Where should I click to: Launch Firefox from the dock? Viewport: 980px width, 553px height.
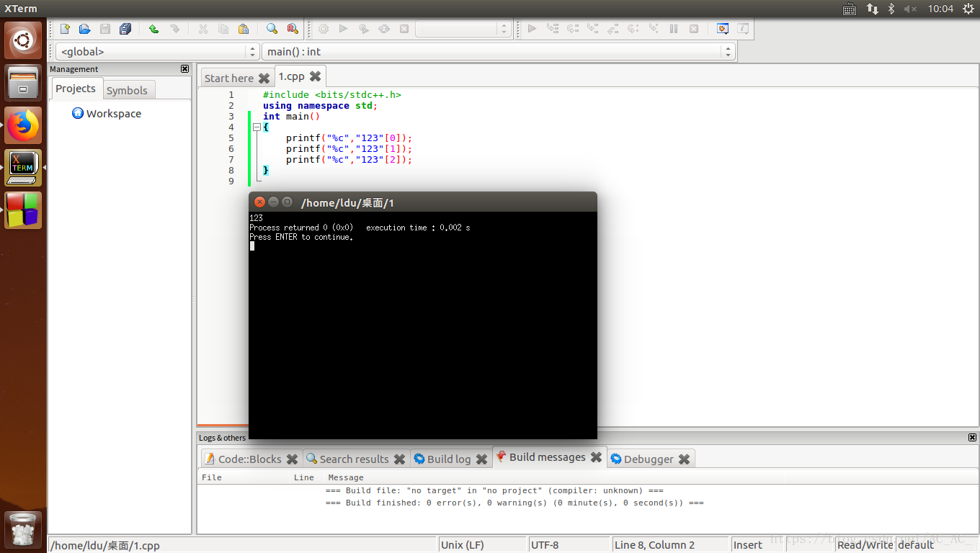(23, 125)
